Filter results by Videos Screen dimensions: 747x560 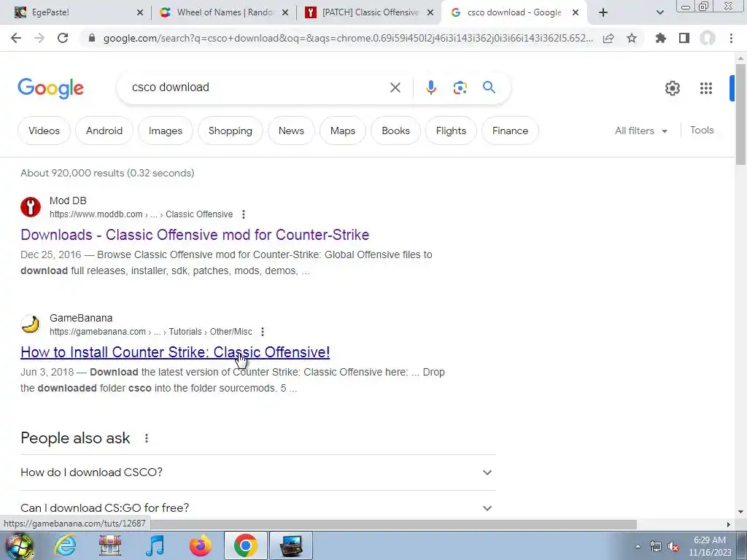(x=44, y=131)
